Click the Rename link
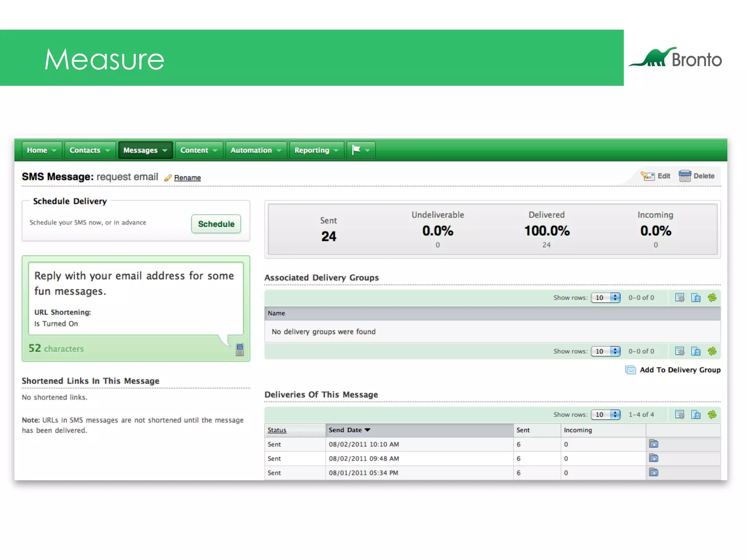The image size is (747, 560). (x=187, y=178)
